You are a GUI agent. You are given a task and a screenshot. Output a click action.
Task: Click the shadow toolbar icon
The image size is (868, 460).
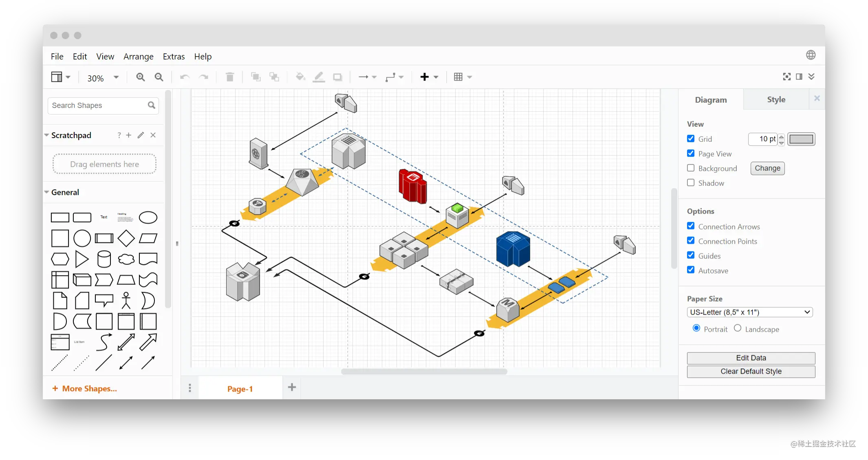point(337,77)
